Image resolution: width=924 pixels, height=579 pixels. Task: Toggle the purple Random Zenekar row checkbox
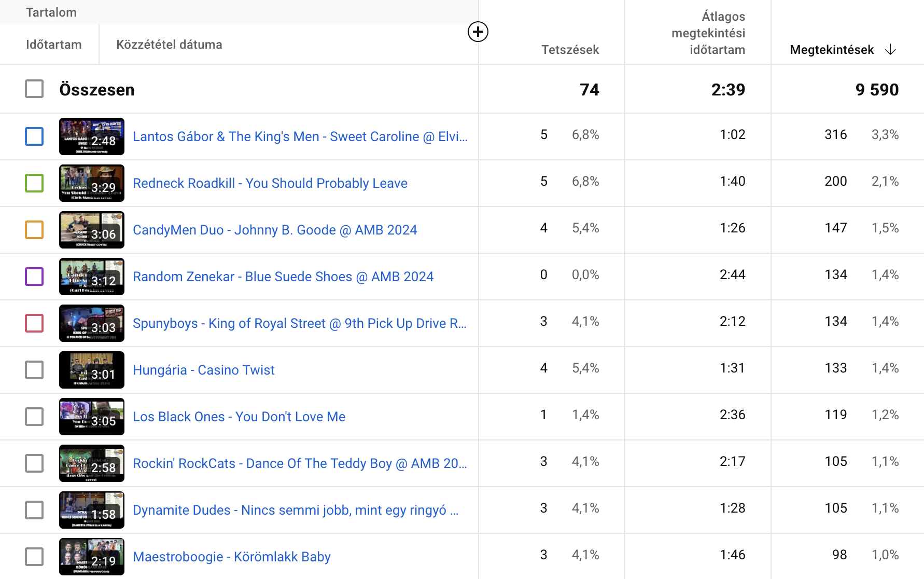[34, 277]
